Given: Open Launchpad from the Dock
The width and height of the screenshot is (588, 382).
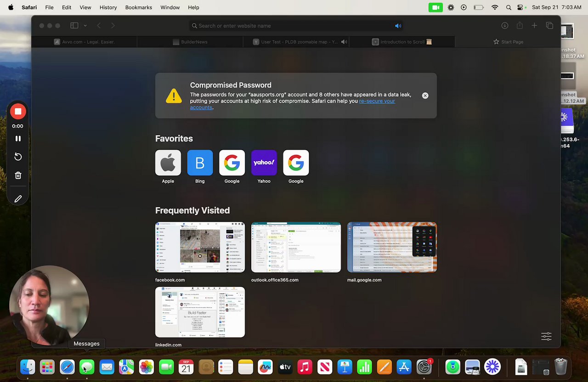Looking at the screenshot, I should [47, 367].
